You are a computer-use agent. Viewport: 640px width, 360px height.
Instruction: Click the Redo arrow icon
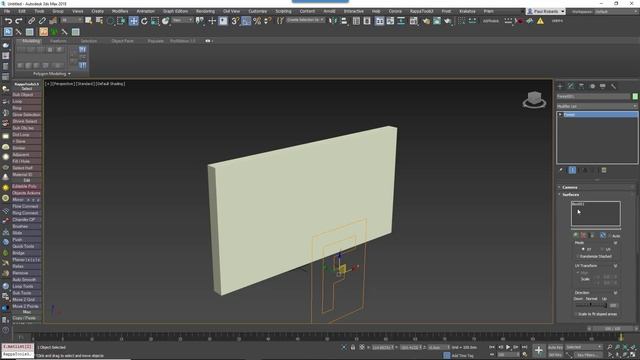point(19,21)
